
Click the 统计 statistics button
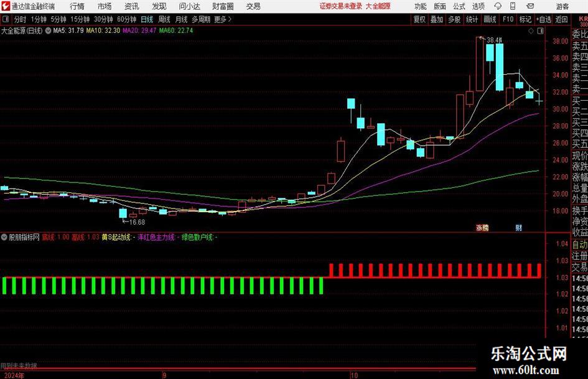point(472,19)
